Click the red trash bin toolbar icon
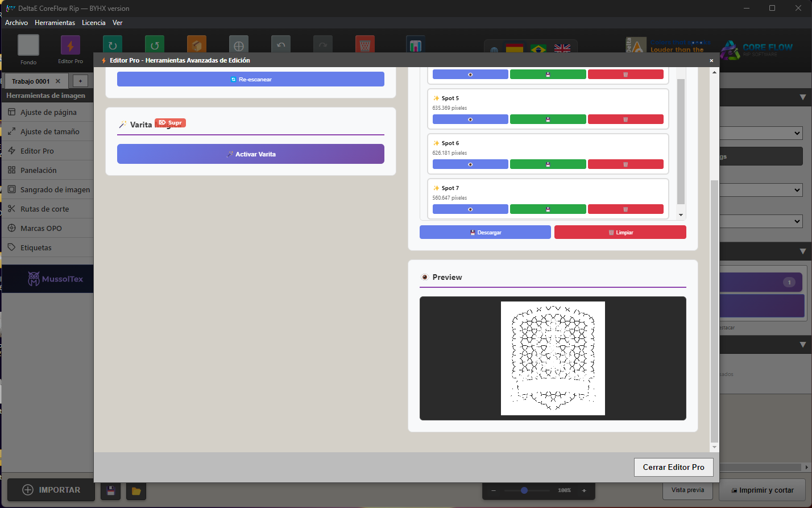Viewport: 812px width, 508px height. (365, 44)
